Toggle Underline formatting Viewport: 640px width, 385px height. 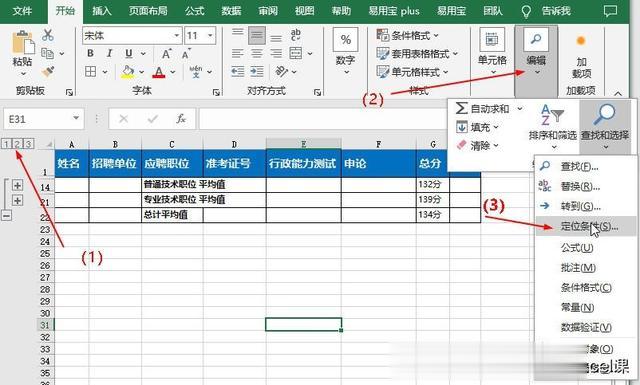click(x=129, y=53)
